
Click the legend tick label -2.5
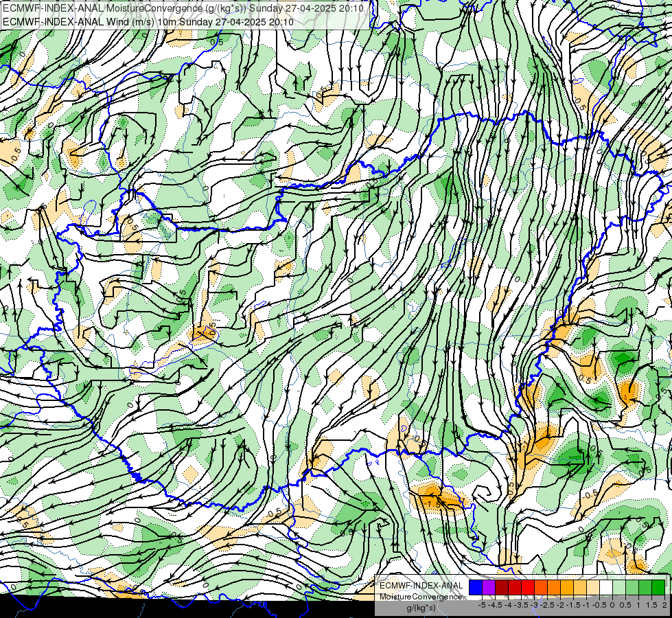pos(547,605)
